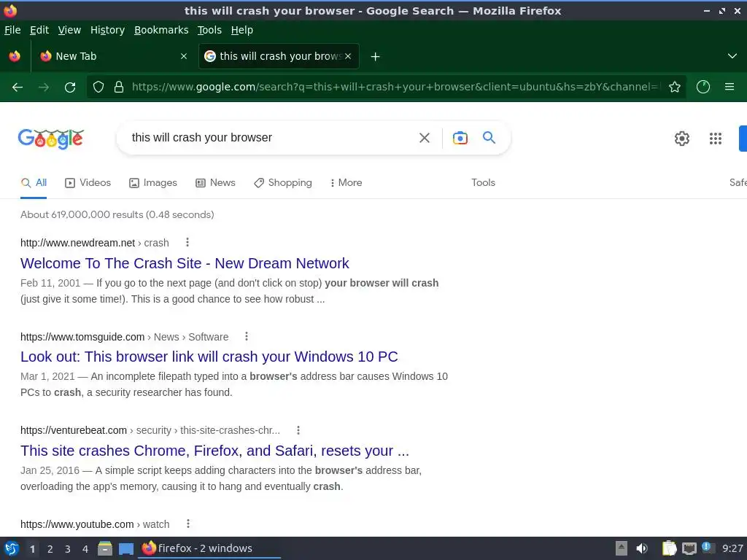Viewport: 747px width, 560px height.
Task: Select the All results tab
Action: click(x=34, y=183)
